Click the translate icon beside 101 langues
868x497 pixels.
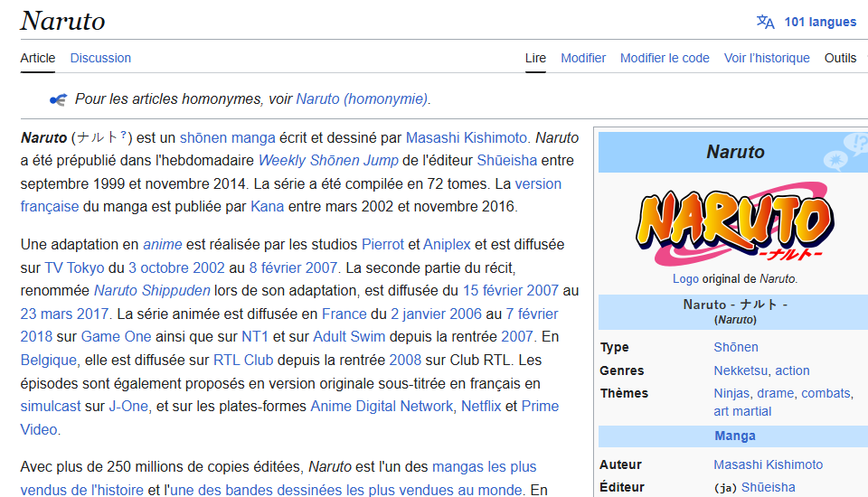tap(766, 22)
